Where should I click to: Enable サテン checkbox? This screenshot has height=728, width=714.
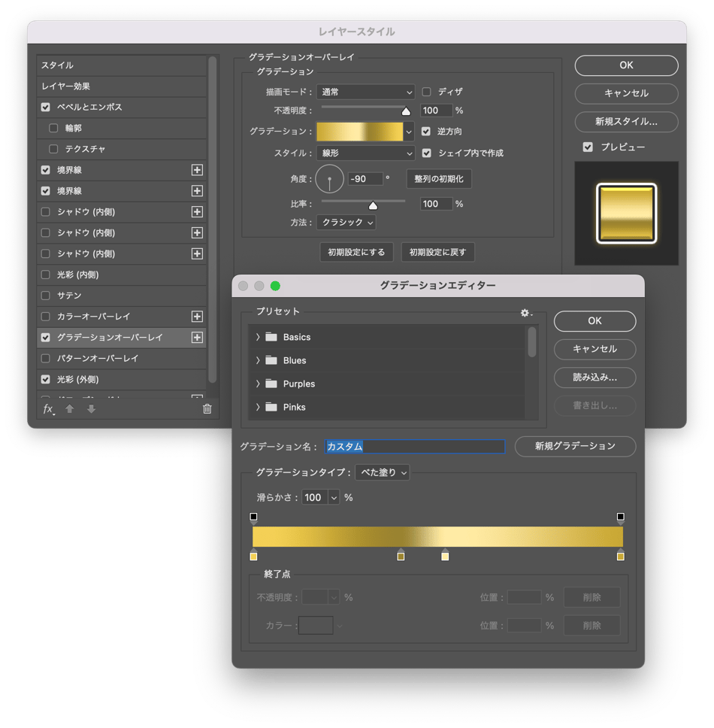[x=45, y=296]
